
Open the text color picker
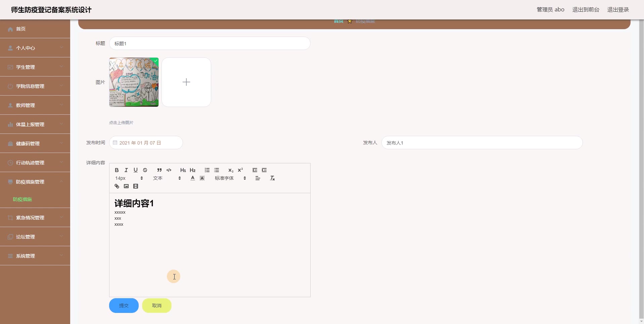click(x=193, y=178)
